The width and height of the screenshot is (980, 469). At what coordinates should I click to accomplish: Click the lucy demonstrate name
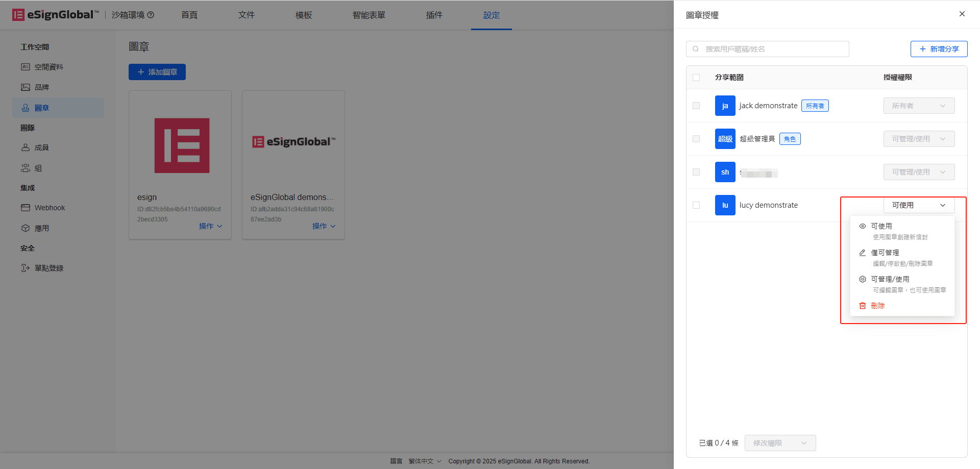point(768,205)
